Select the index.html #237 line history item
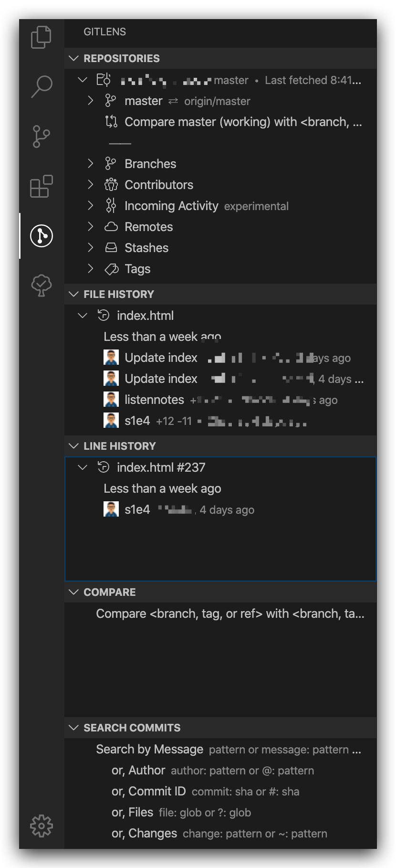The image size is (396, 868). [x=161, y=467]
